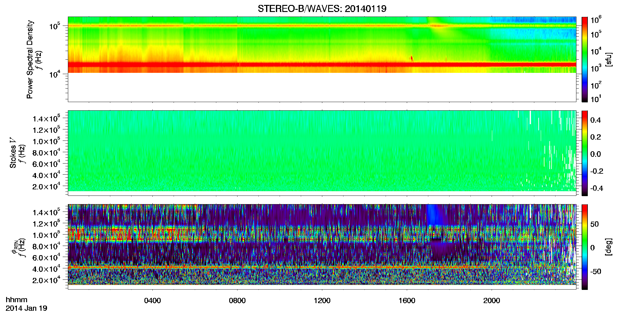Click the thick red band in the spectral density panel
644x332 pixels.
[322, 65]
